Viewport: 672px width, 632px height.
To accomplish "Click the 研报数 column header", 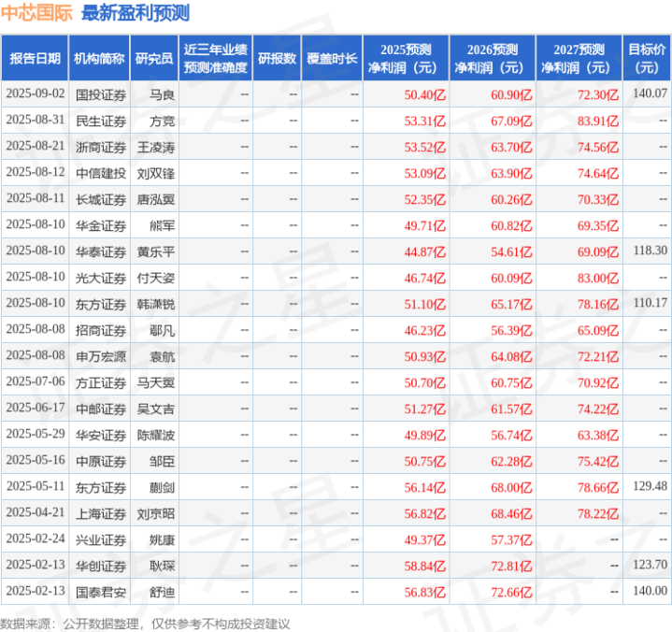I will 277,58.
